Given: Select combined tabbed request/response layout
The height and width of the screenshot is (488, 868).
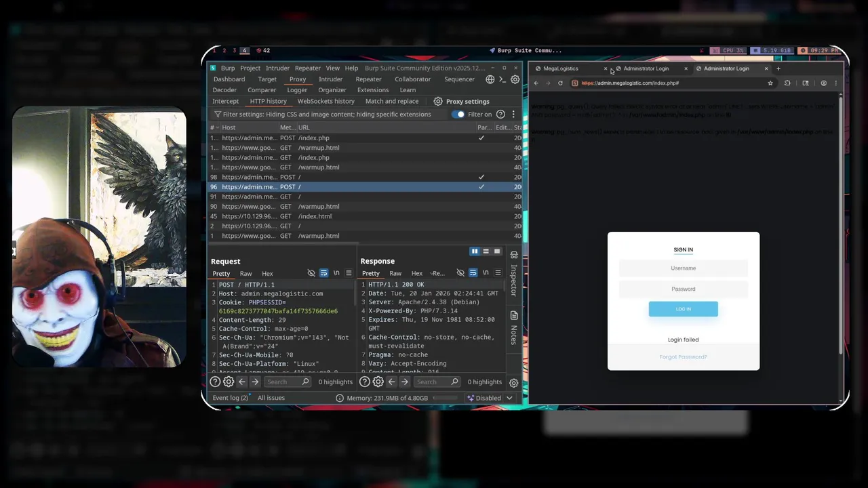Looking at the screenshot, I should click(496, 251).
